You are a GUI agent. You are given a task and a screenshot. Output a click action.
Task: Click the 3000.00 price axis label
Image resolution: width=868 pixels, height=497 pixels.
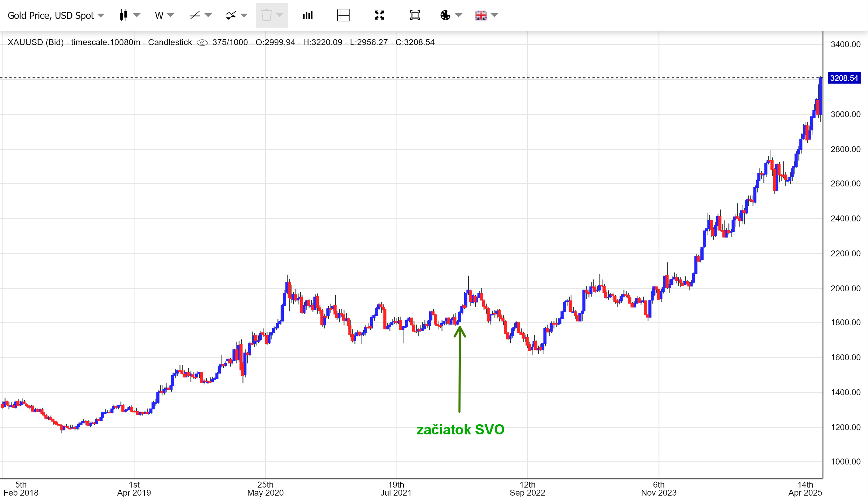[845, 114]
